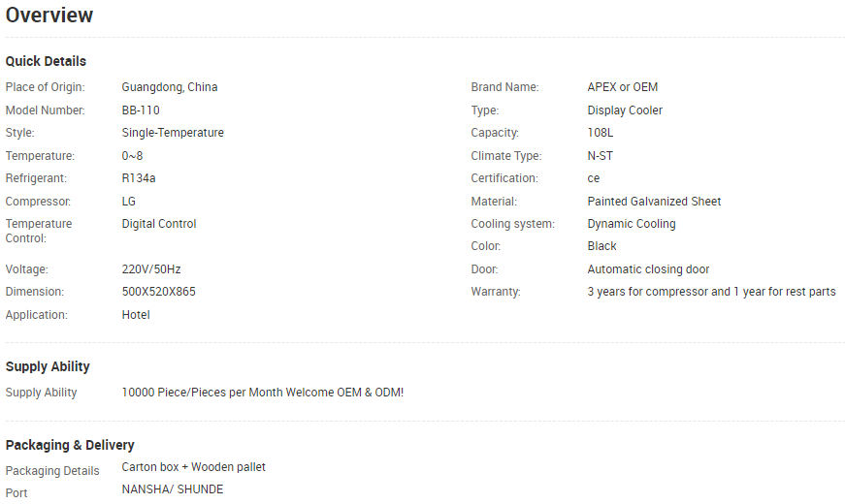Viewport: 845px width, 504px height.
Task: Click the Dynamic Cooling value
Action: tap(632, 224)
